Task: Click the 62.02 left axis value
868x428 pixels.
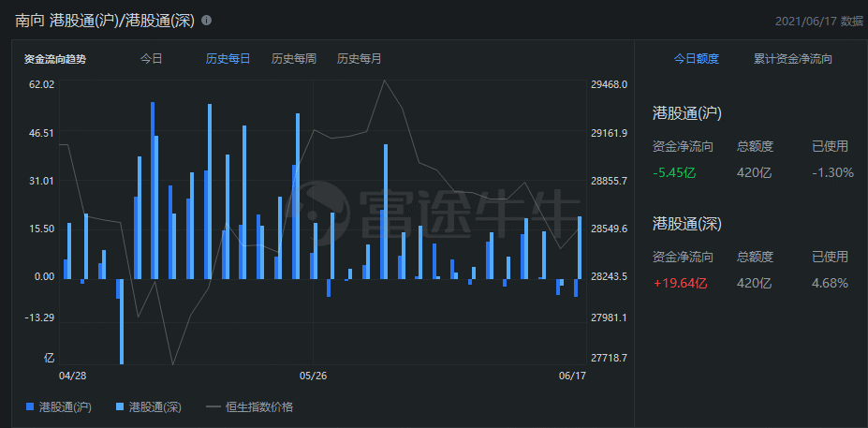Action: pos(42,84)
